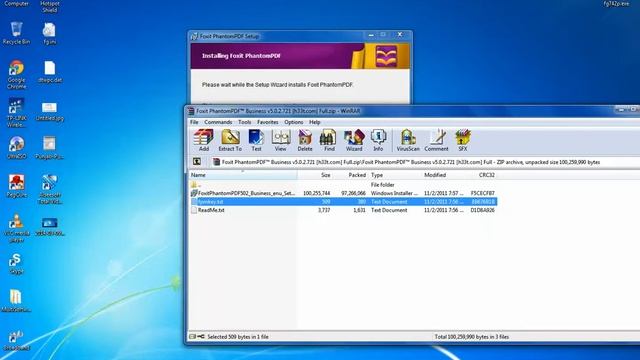640x360 pixels.
Task: Select the dtepc.dat file on the desktop
Action: pyautogui.click(x=50, y=72)
